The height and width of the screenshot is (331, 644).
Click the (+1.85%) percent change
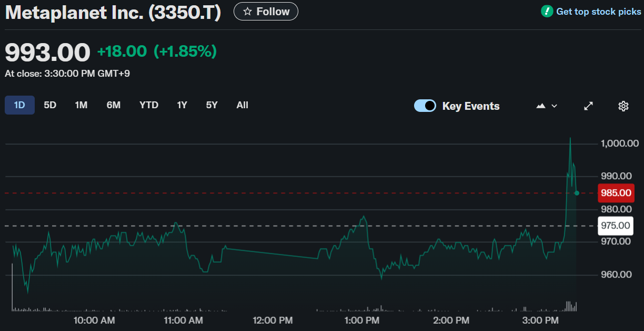185,51
